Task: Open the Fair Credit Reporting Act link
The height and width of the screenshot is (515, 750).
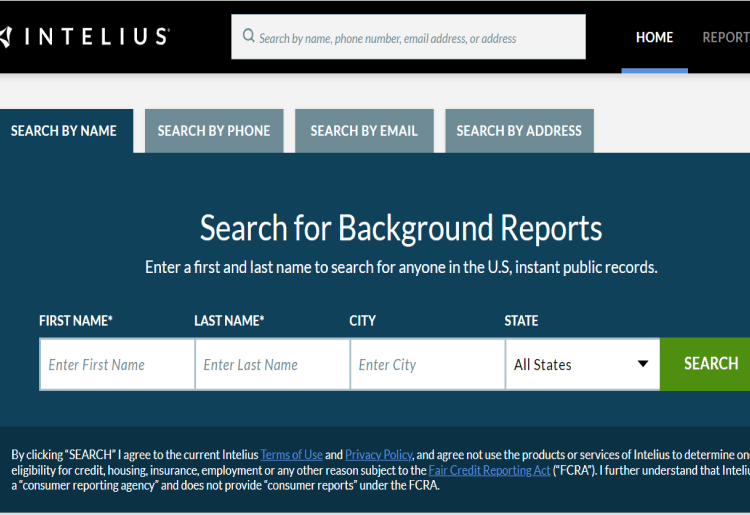Action: click(489, 470)
